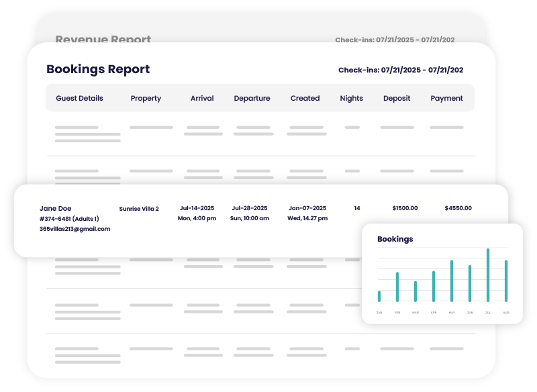Sort by the Property column header
The width and height of the screenshot is (537, 392).
tap(146, 98)
